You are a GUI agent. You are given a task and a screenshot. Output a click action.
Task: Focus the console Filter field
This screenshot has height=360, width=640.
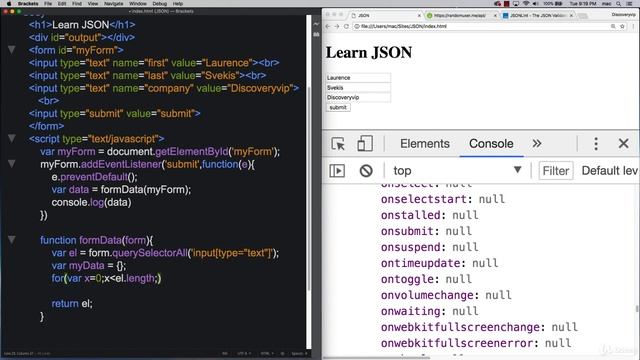tap(556, 171)
